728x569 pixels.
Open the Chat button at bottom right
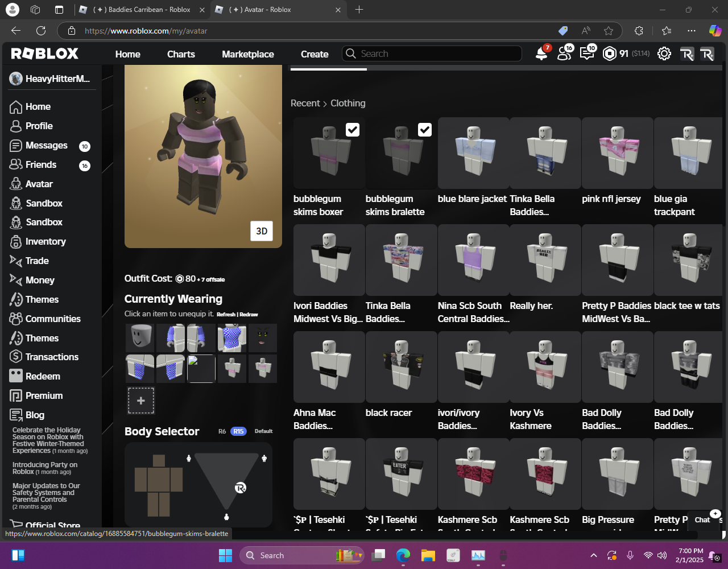(x=702, y=519)
